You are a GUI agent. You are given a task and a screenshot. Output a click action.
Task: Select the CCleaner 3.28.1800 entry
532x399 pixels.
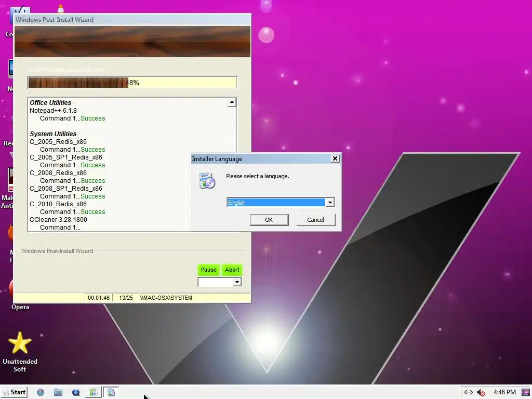click(x=58, y=220)
